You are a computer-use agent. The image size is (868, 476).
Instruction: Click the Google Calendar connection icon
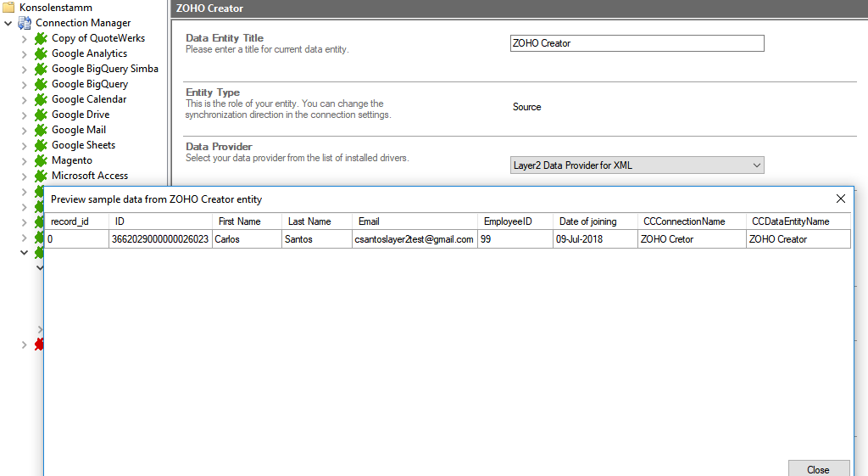(x=41, y=99)
